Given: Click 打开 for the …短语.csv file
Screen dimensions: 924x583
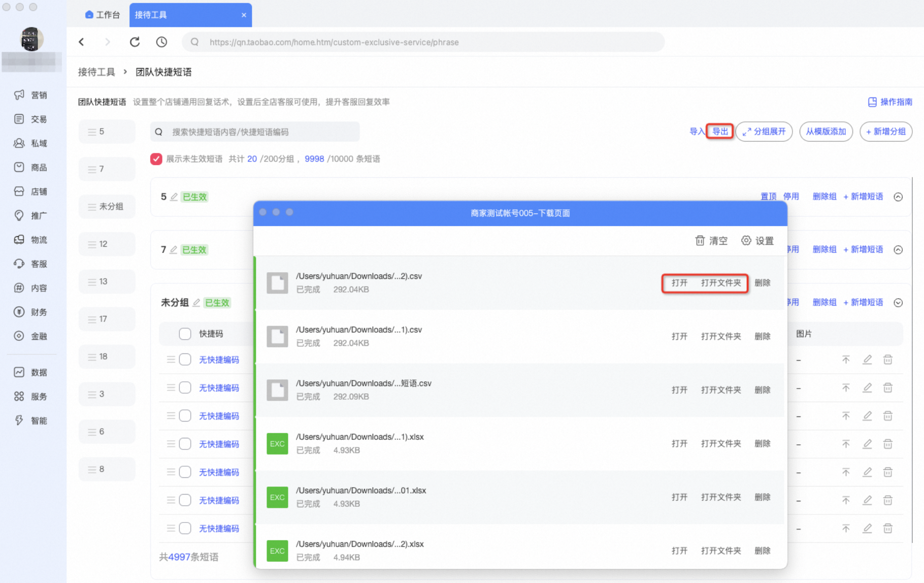Looking at the screenshot, I should point(679,390).
